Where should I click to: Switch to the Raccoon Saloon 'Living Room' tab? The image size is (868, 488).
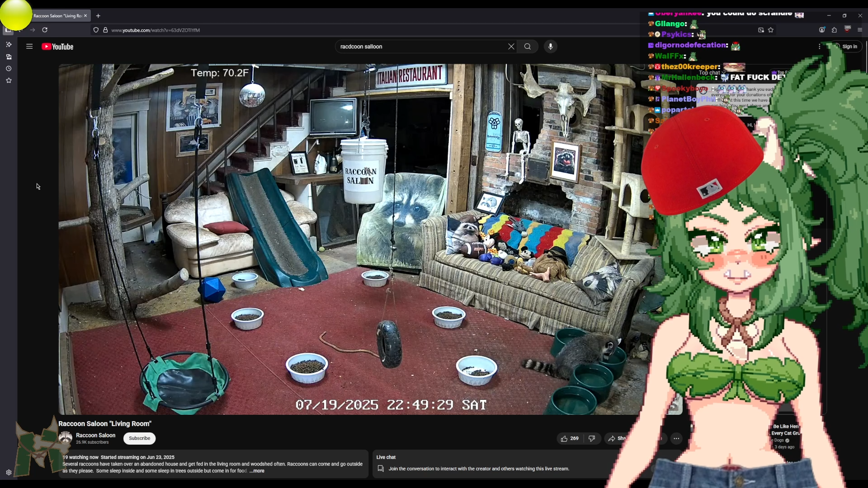pyautogui.click(x=57, y=16)
